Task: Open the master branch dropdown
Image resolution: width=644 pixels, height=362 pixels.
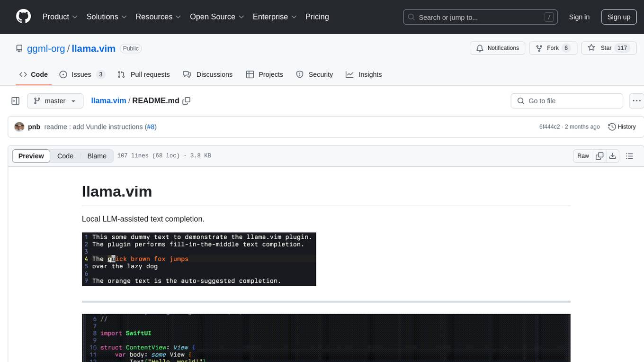Action: 55,101
